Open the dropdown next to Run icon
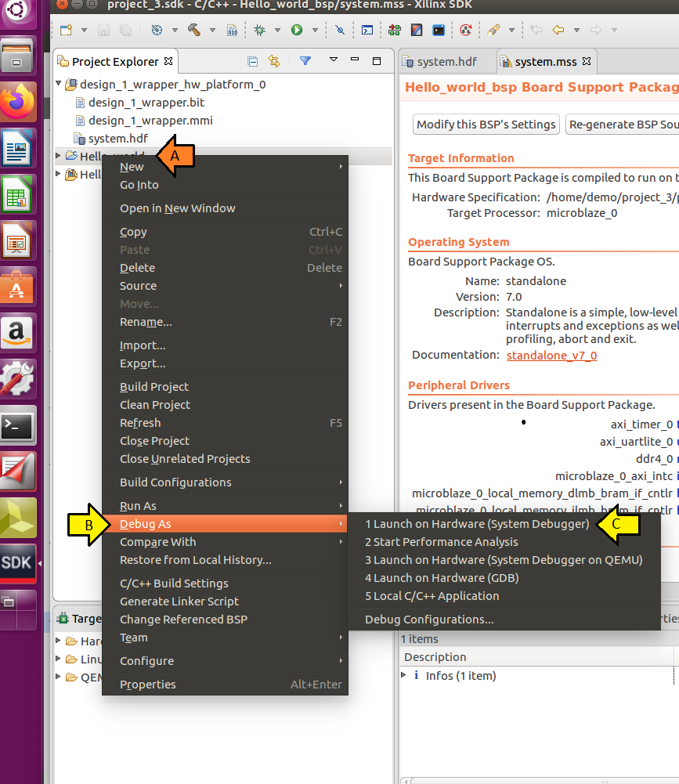 315,30
